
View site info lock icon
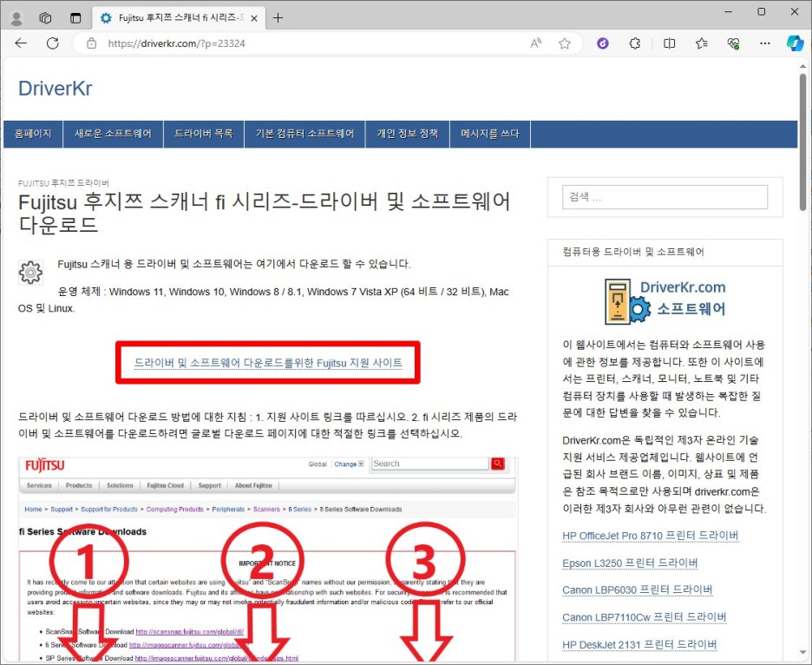pos(92,43)
